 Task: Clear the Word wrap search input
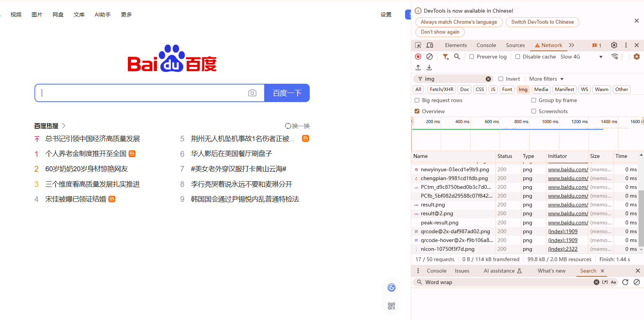(x=597, y=282)
